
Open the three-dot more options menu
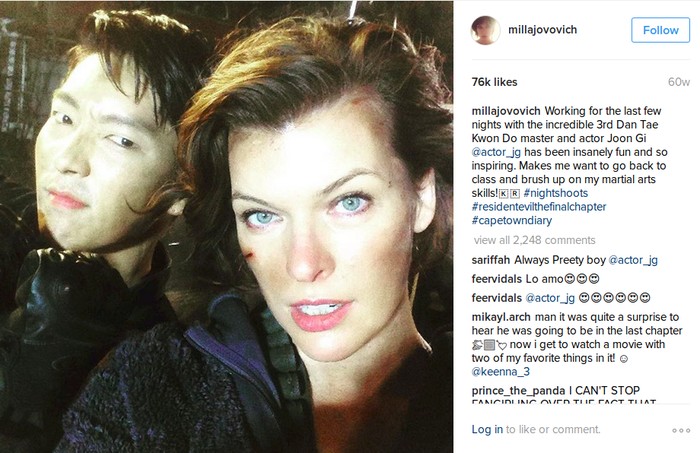click(681, 430)
